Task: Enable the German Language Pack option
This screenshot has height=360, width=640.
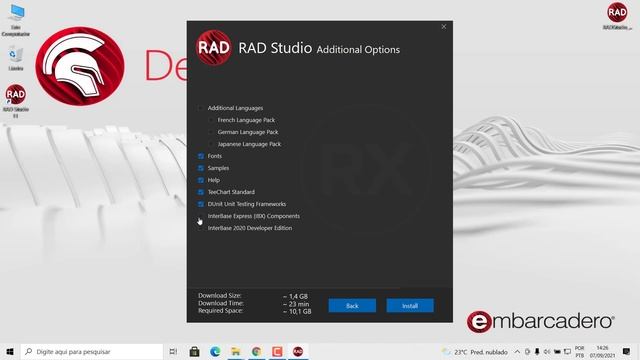Action: point(211,132)
